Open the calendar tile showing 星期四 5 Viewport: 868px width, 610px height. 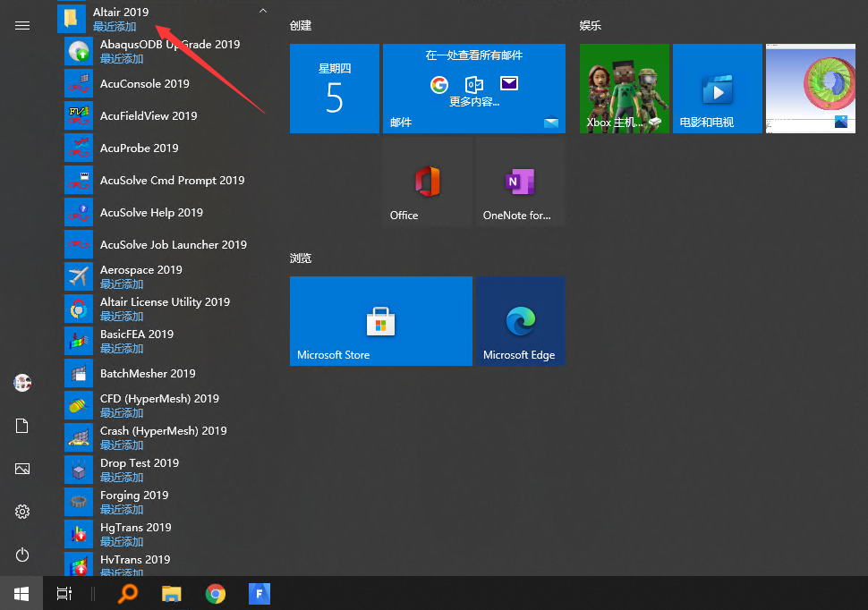[334, 89]
